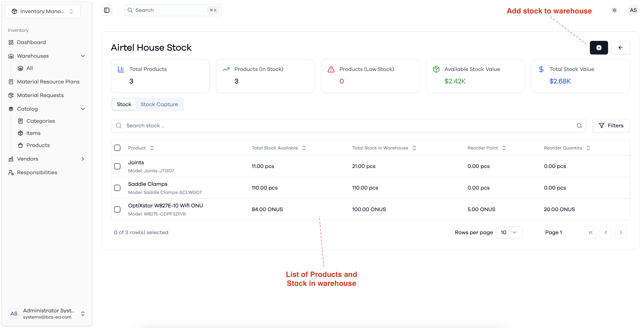This screenshot has width=644, height=328.
Task: Sort by Product column arrows
Action: (x=152, y=148)
